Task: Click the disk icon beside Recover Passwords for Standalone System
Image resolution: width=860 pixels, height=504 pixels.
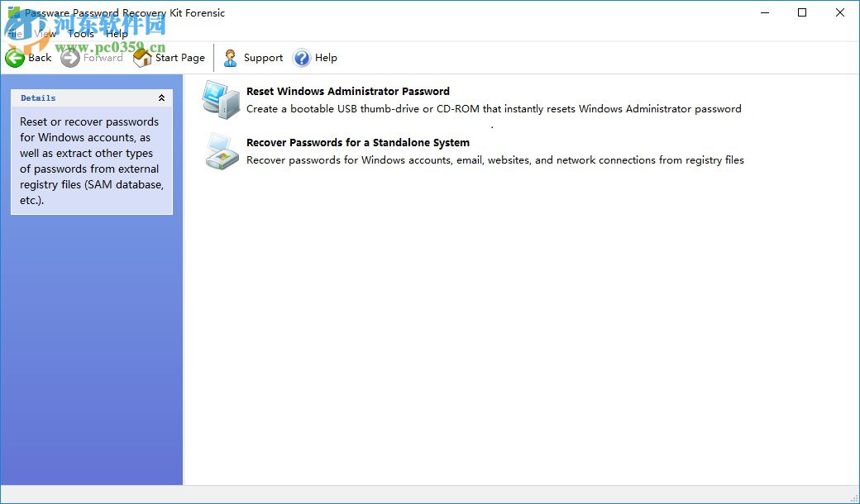Action: tap(221, 151)
